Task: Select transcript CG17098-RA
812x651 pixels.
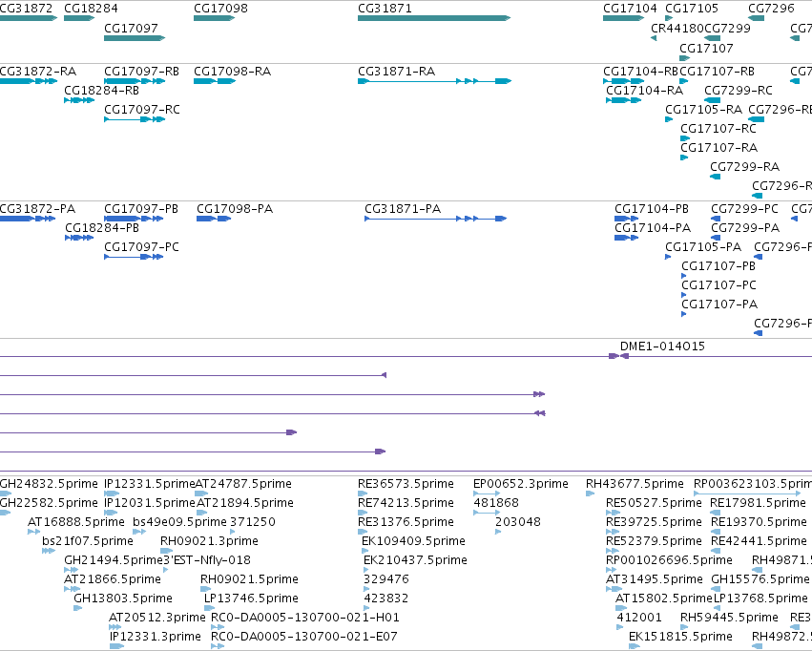Action: 215,81
